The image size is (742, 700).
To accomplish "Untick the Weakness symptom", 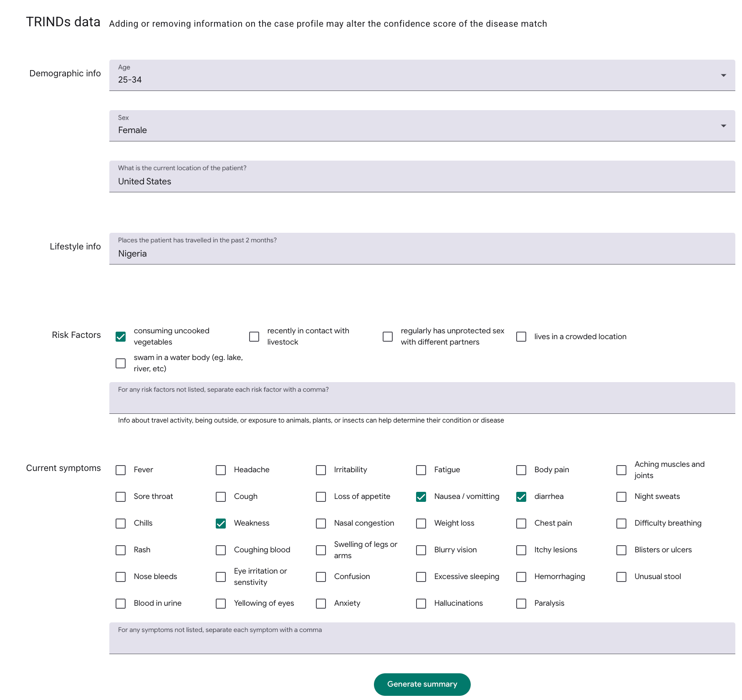I will tap(221, 524).
